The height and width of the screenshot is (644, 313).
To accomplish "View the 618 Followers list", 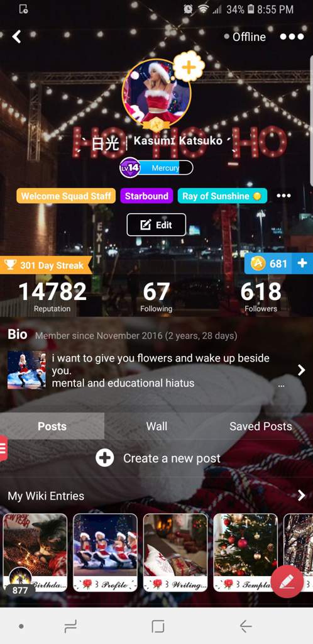I will (260, 297).
